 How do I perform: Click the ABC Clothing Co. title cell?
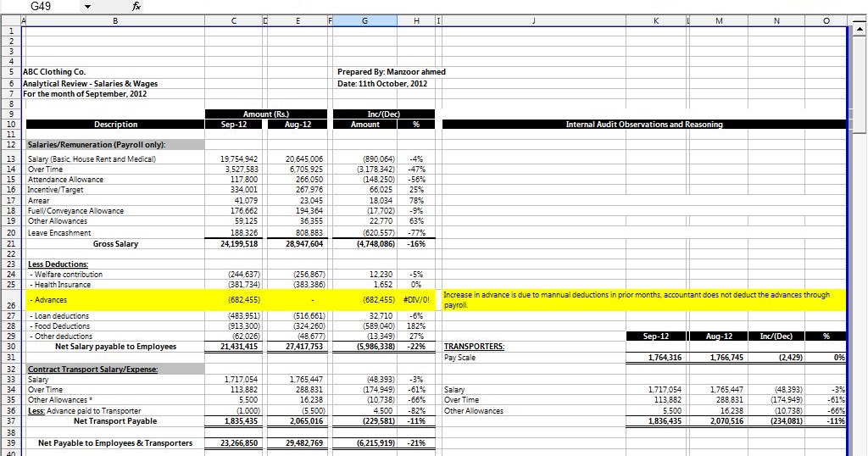[x=54, y=72]
